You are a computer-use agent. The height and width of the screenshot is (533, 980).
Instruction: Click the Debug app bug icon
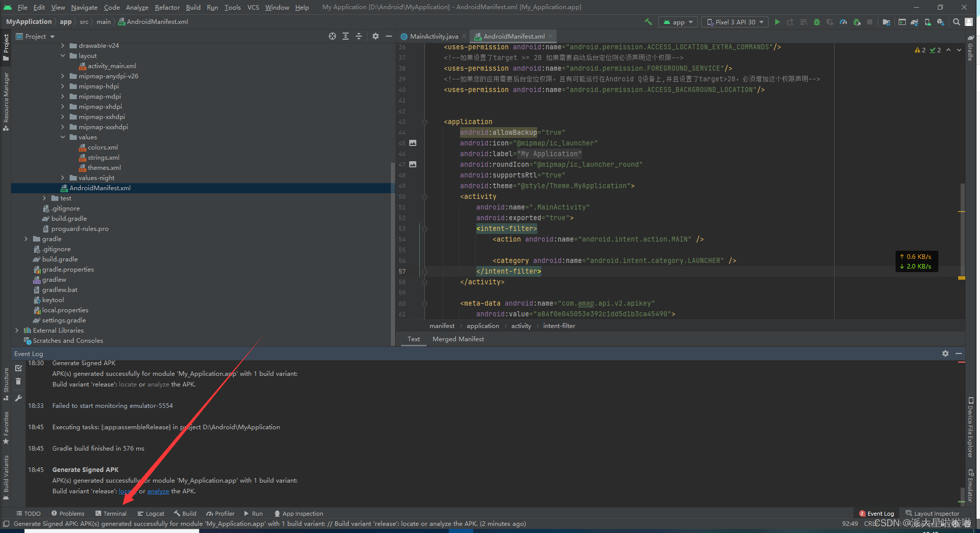pyautogui.click(x=817, y=22)
